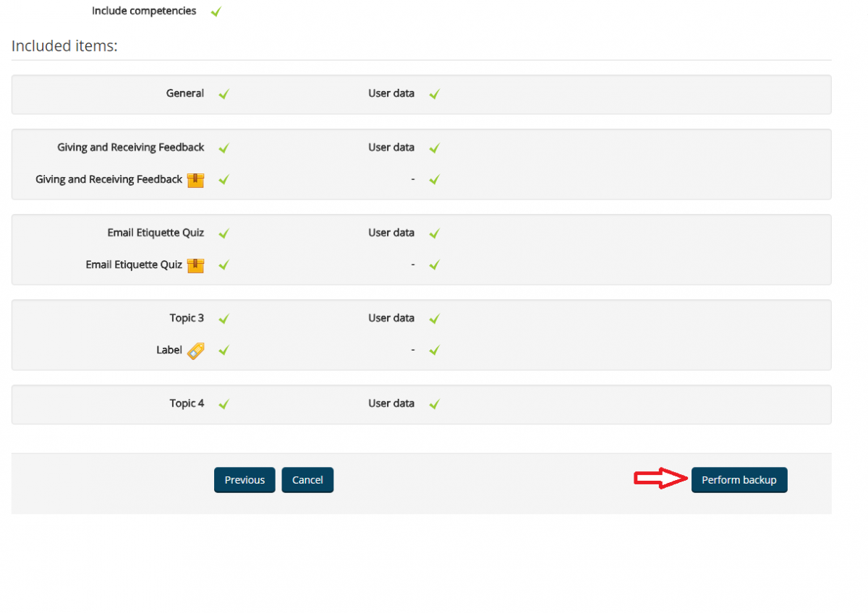This screenshot has height=613, width=868.
Task: Click the Topic 3 User data checkmark
Action: click(x=434, y=319)
